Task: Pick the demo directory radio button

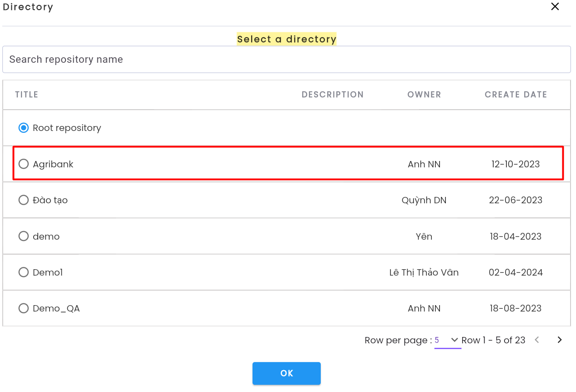Action: click(x=24, y=236)
